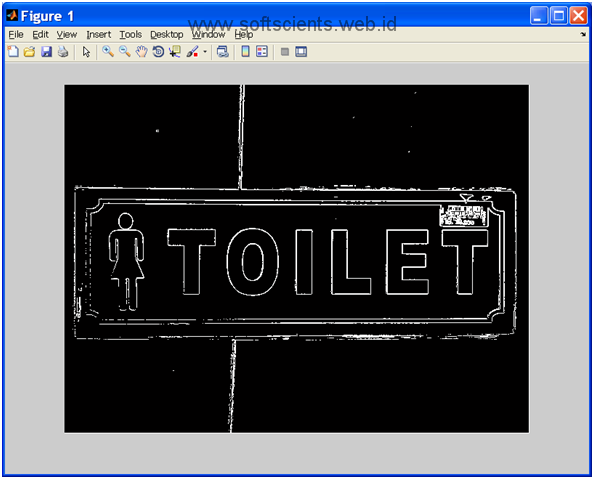The width and height of the screenshot is (594, 479).
Task: Close the Figure 1 window
Action: coord(578,16)
